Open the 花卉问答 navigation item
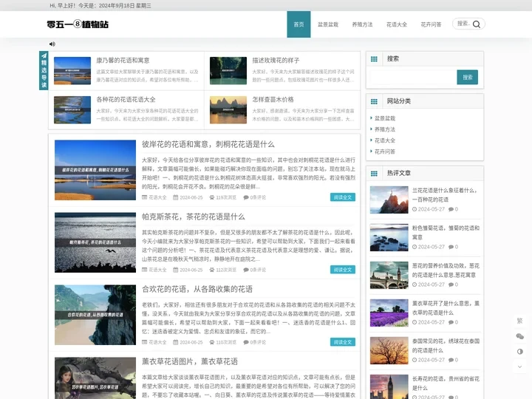Image resolution: width=532 pixels, height=399 pixels. click(431, 24)
